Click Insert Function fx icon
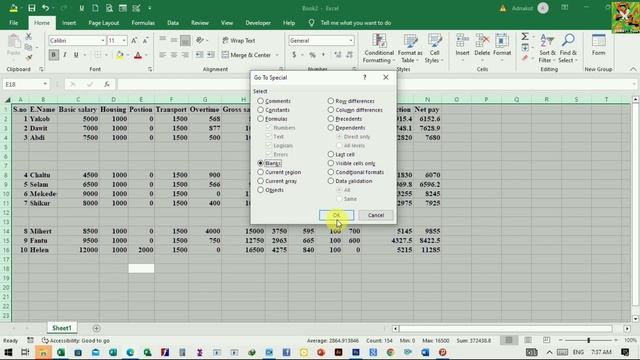Viewport: 640px width, 360px height. pyautogui.click(x=107, y=84)
